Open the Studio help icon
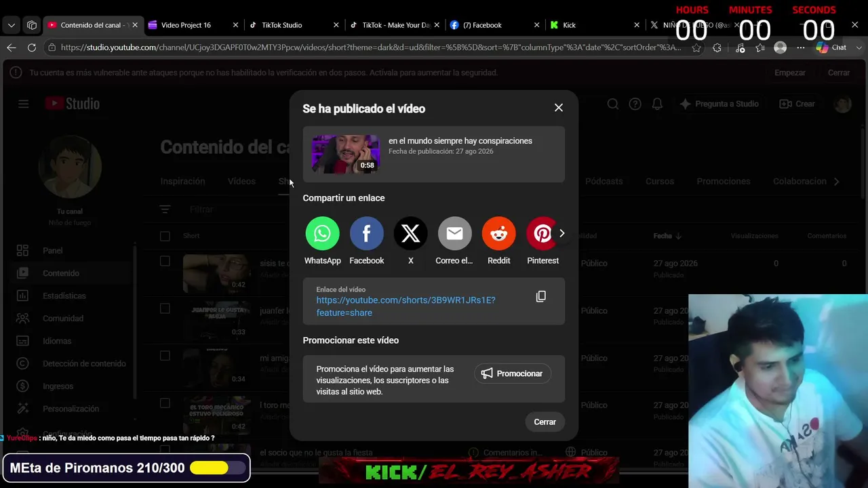This screenshot has height=488, width=868. tap(635, 104)
